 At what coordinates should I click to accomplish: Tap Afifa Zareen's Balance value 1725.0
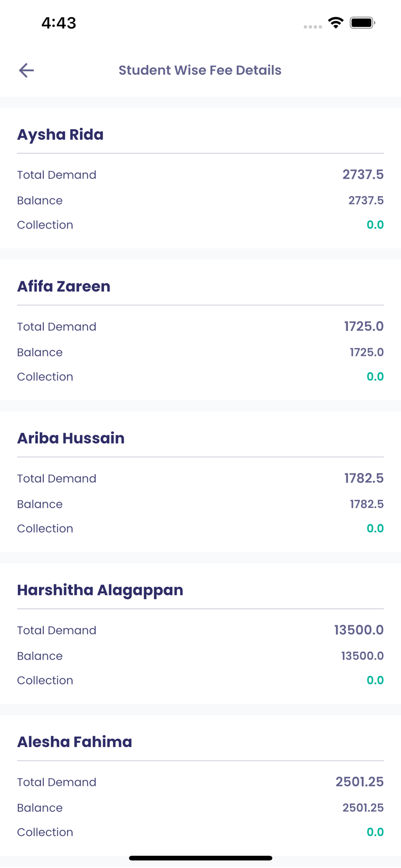(367, 352)
